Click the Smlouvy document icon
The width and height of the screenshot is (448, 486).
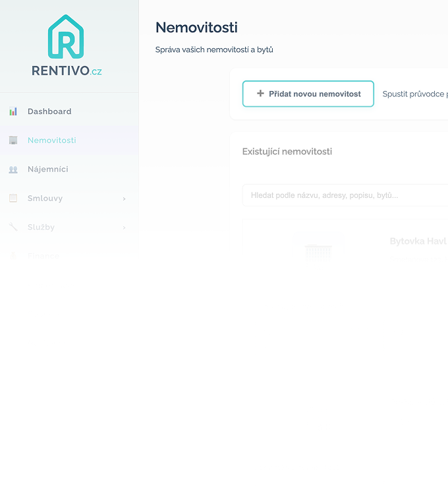13,198
